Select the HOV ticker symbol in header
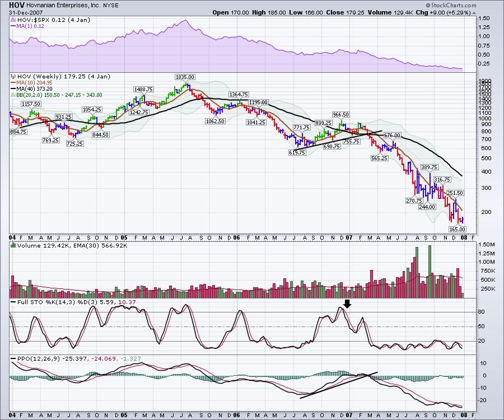 pos(17,4)
